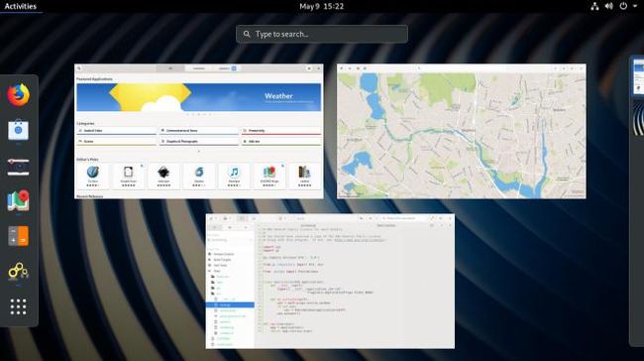644x361 pixels.
Task: Click search icon in Software window
Action: click(x=79, y=68)
